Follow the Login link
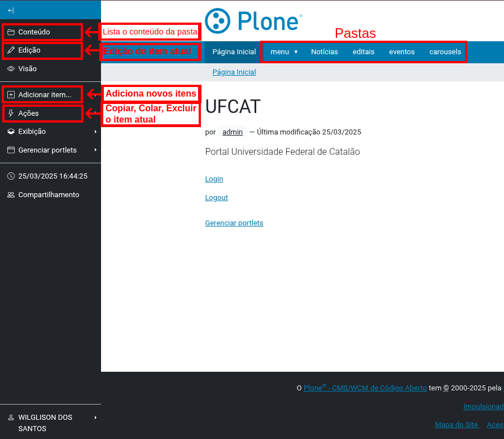This screenshot has width=504, height=439. point(214,179)
